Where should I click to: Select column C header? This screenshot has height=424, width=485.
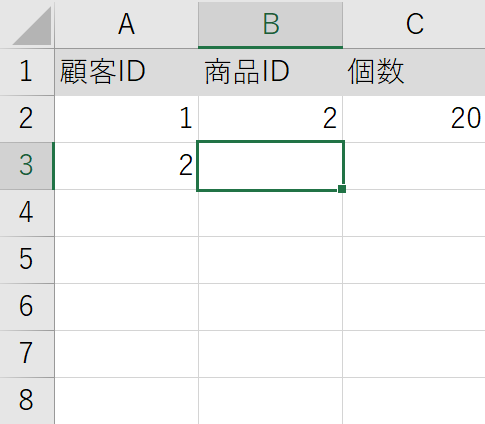click(414, 24)
